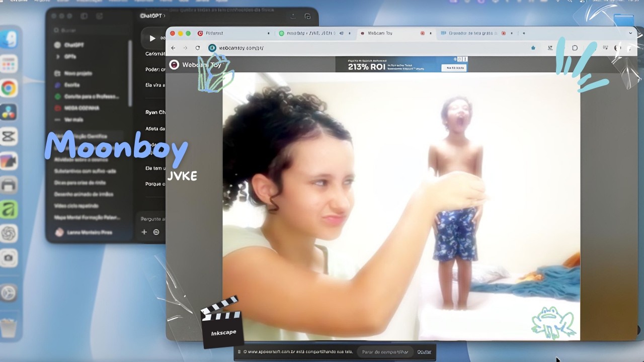Click the site info icon in address bar

tap(212, 48)
